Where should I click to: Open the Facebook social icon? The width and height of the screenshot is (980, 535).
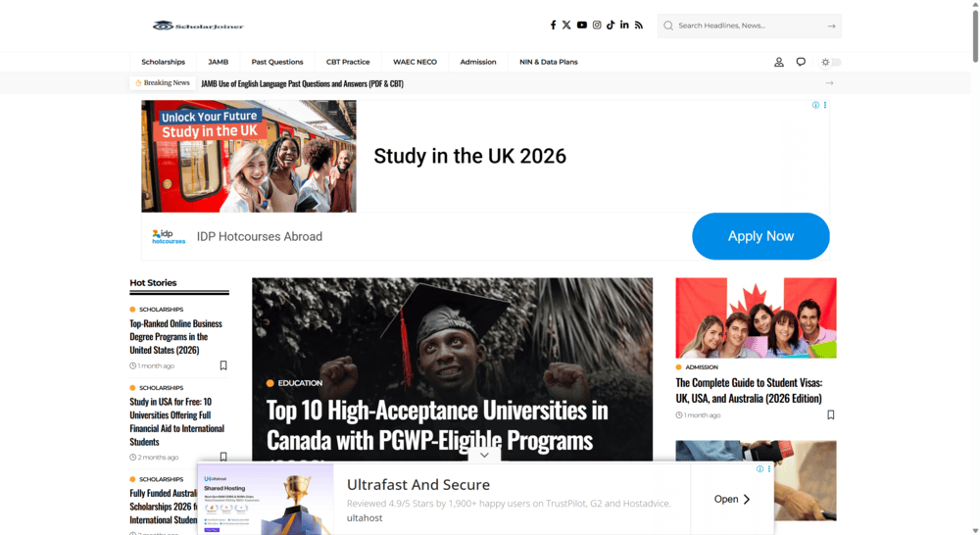pos(553,25)
